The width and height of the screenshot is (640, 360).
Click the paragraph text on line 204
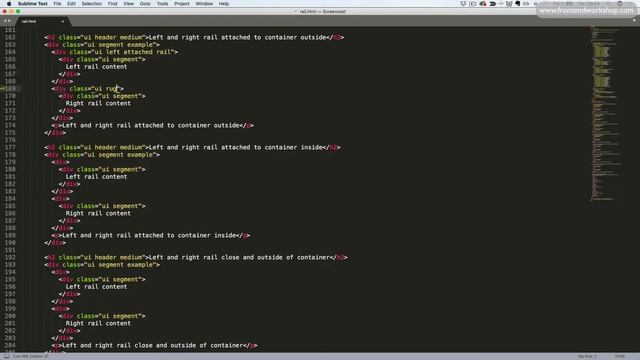click(x=153, y=346)
